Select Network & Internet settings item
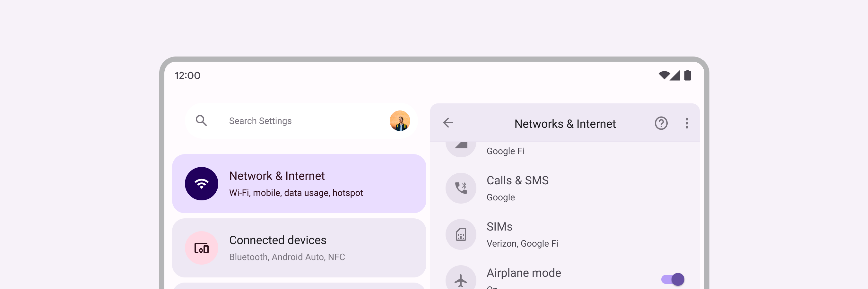This screenshot has width=868, height=289. coord(299,184)
